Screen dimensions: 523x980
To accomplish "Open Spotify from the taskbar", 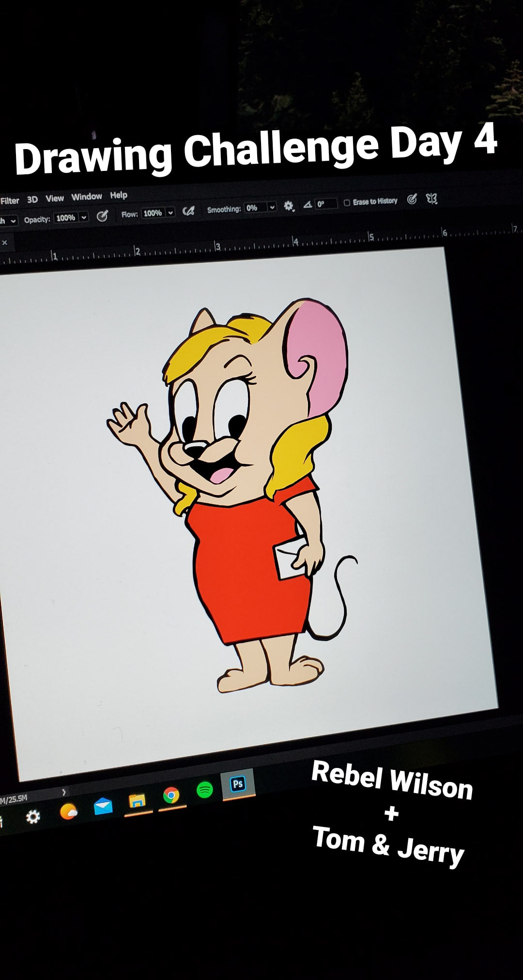I will click(x=205, y=790).
